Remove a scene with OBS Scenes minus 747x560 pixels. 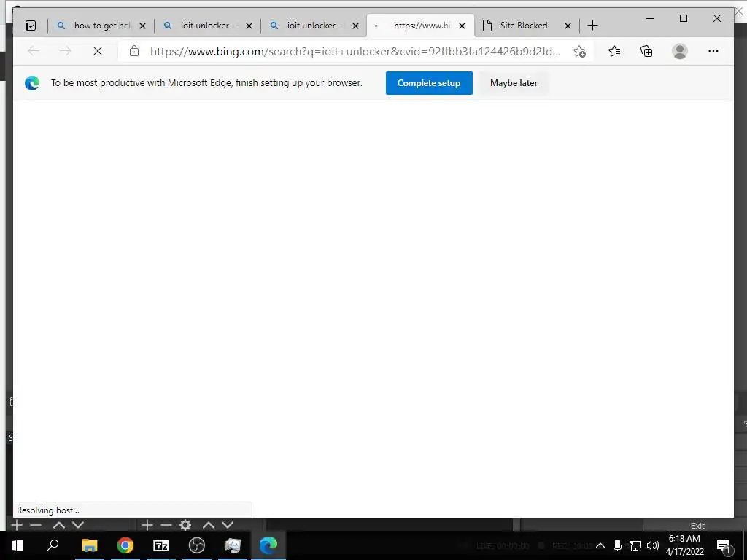(x=36, y=525)
